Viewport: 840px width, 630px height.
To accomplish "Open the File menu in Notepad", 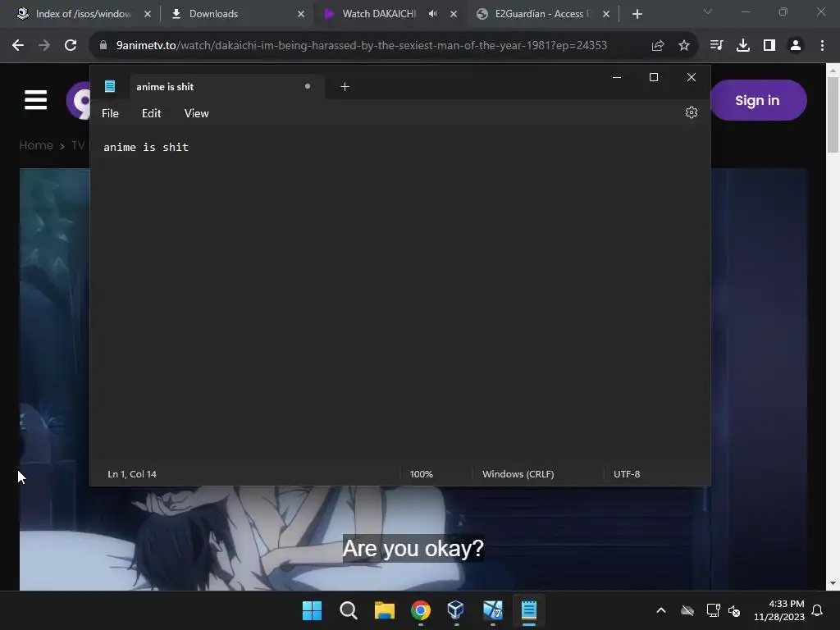I will click(x=111, y=113).
